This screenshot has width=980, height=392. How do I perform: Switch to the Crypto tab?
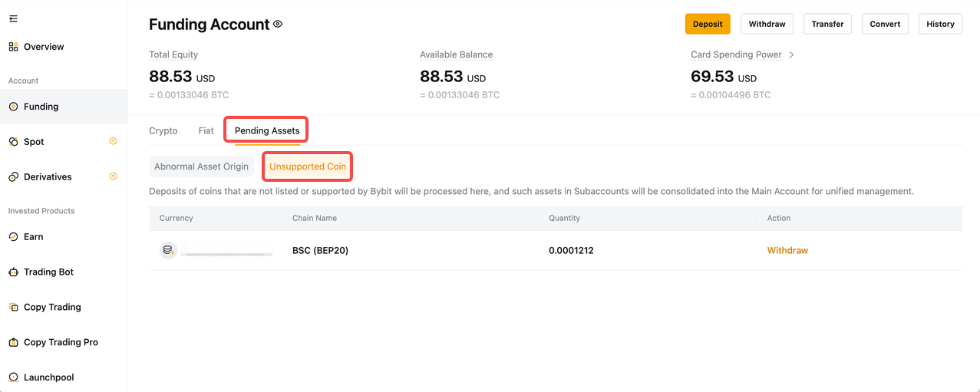(x=163, y=131)
